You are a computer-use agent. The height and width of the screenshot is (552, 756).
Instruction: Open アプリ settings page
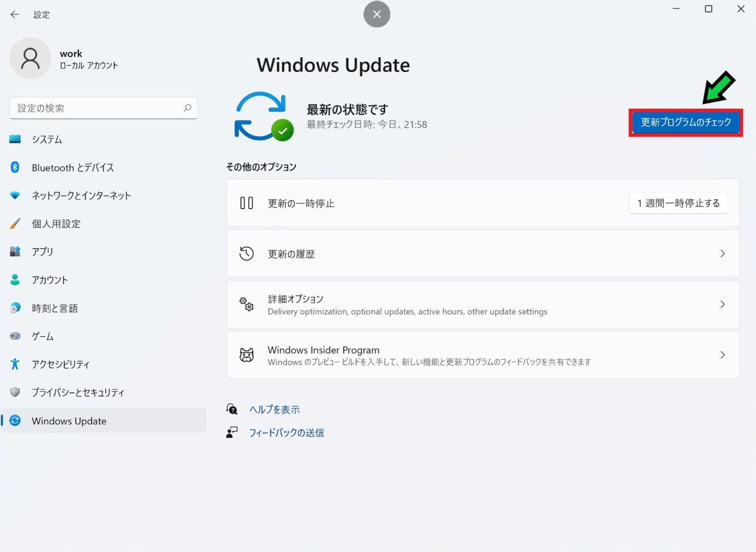point(104,252)
